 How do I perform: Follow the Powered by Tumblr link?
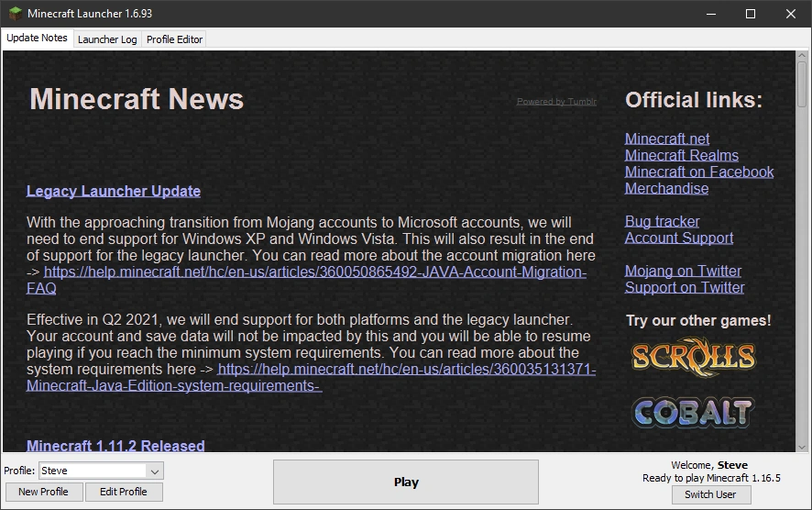[x=556, y=102]
